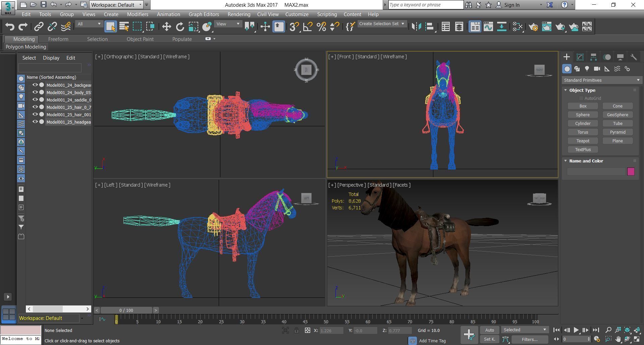Open the Scripting menu
Screen dimensions: 644x345
pyautogui.click(x=327, y=14)
